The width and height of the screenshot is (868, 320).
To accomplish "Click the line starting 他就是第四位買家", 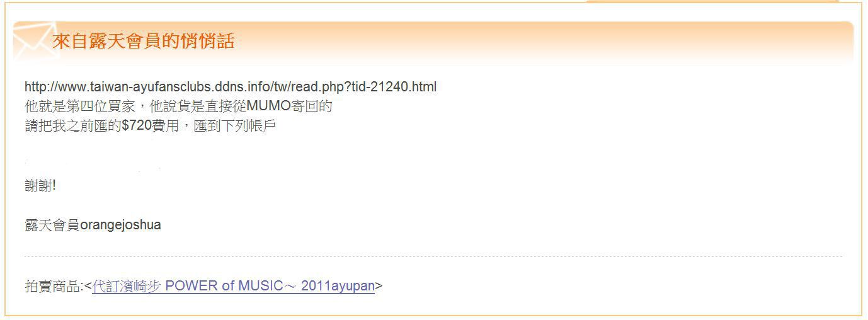I will pyautogui.click(x=178, y=106).
